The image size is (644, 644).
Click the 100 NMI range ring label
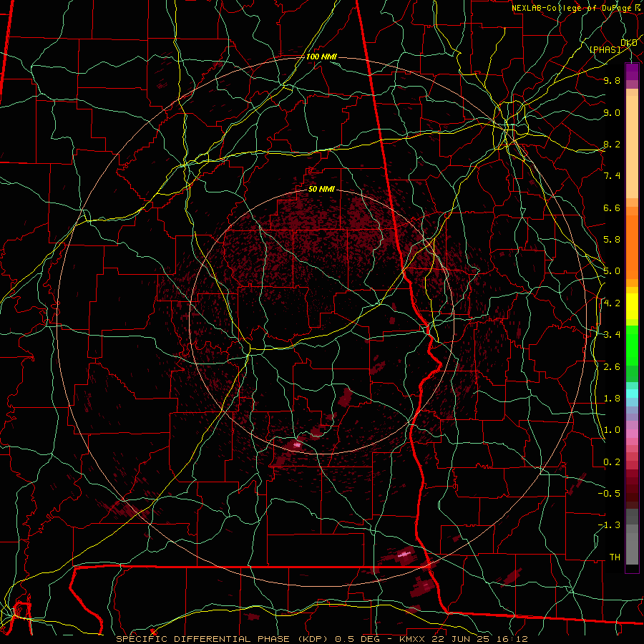click(x=321, y=57)
